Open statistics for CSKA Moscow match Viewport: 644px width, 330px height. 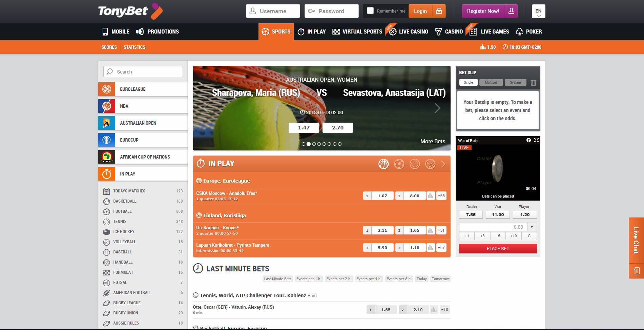(431, 196)
